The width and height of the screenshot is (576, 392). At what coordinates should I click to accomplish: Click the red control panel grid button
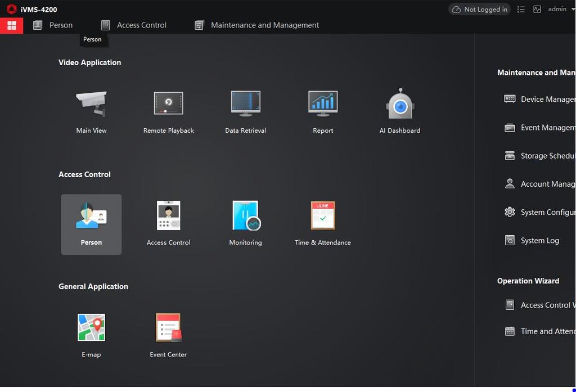coord(12,25)
